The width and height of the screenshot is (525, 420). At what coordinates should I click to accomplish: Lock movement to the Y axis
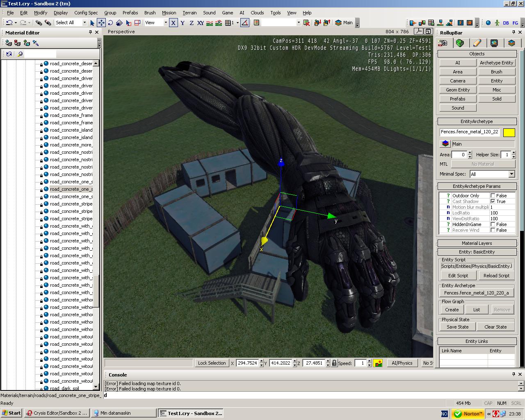pos(183,23)
